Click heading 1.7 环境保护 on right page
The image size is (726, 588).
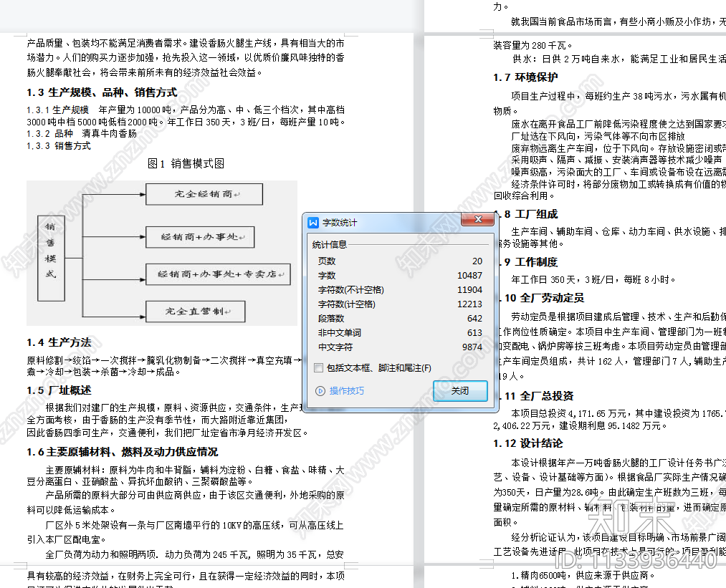tap(525, 77)
